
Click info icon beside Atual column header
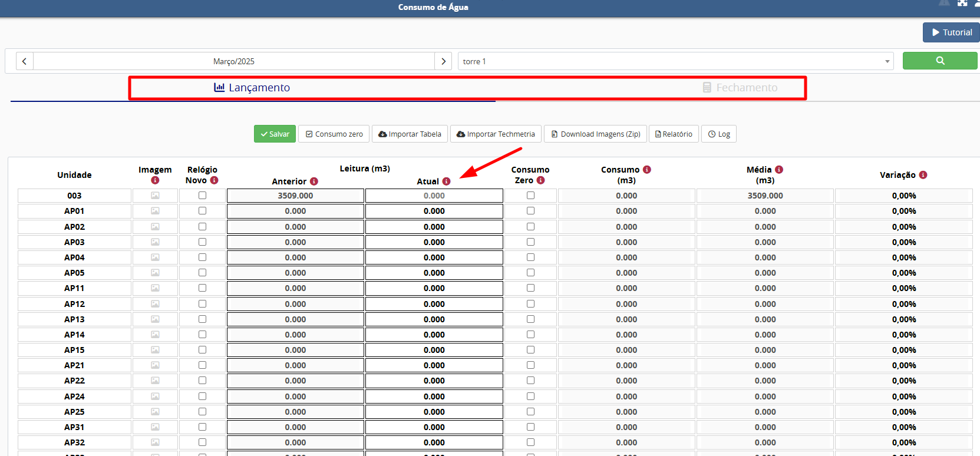[x=446, y=181]
